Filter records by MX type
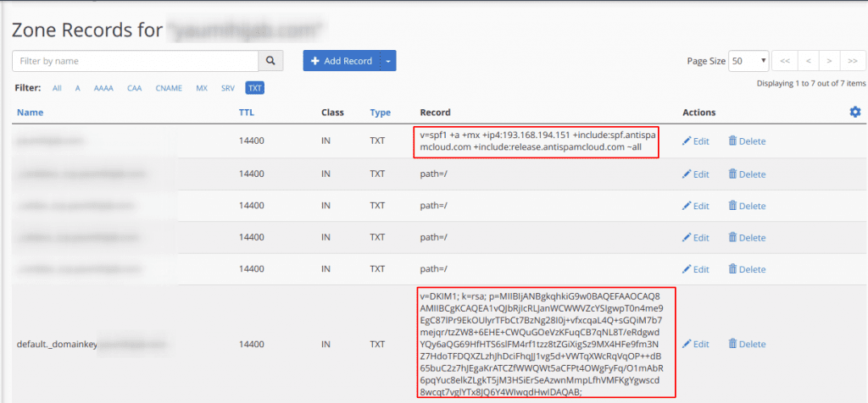This screenshot has width=868, height=403. pos(202,87)
